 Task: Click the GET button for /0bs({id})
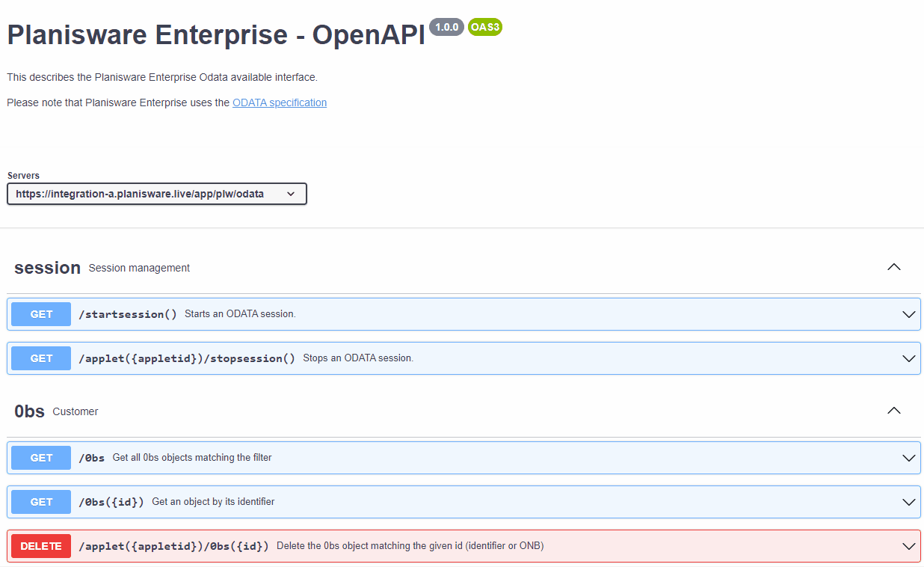point(41,502)
